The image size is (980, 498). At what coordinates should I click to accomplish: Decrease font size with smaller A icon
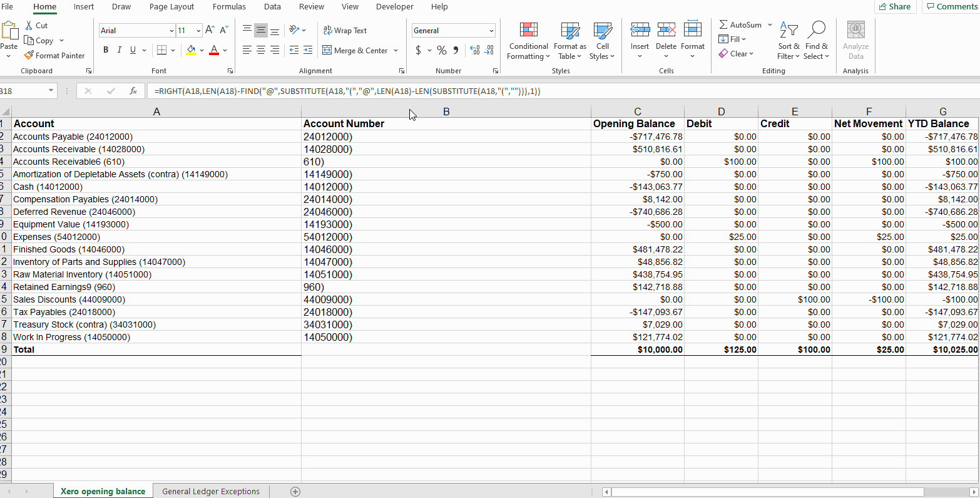tap(223, 30)
